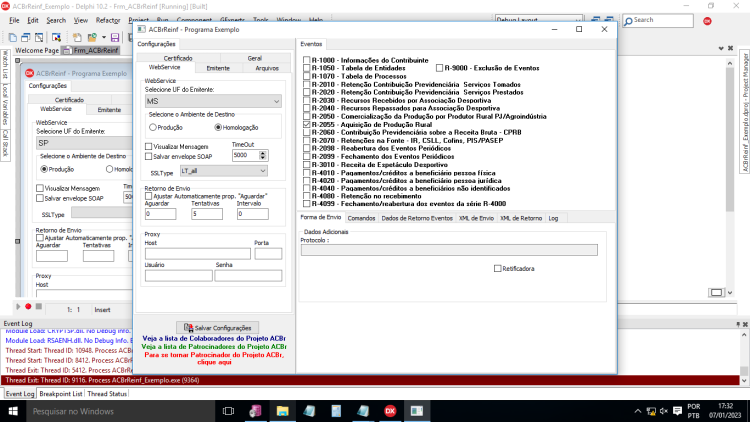Open File Explorer from taskbar
The width and height of the screenshot is (750, 422).
point(282,411)
